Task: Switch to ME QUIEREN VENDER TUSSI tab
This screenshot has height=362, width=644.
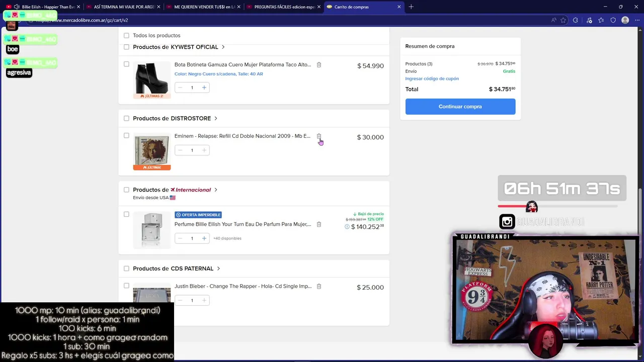Action: pos(204,7)
